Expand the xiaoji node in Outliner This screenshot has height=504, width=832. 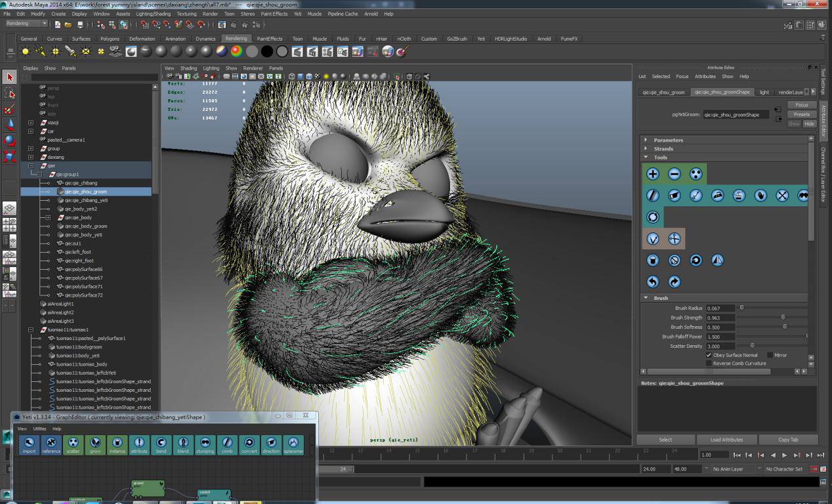coord(31,123)
